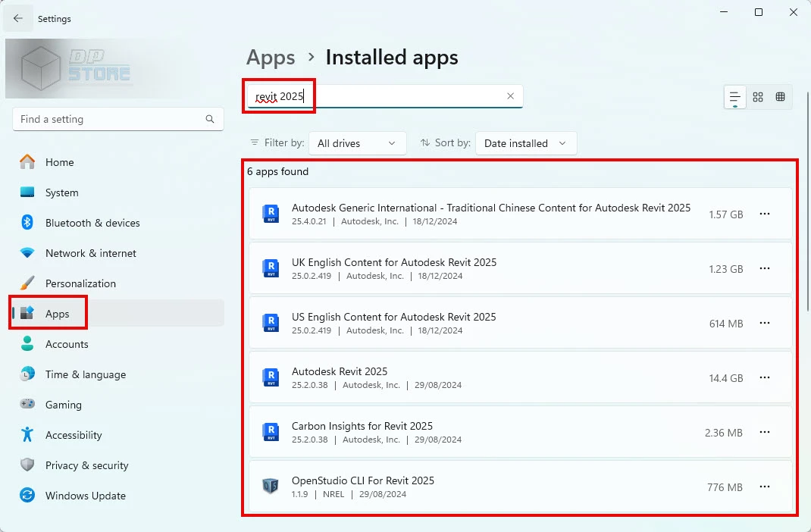Click the 776 MB size value
The image size is (811, 532).
click(x=725, y=487)
